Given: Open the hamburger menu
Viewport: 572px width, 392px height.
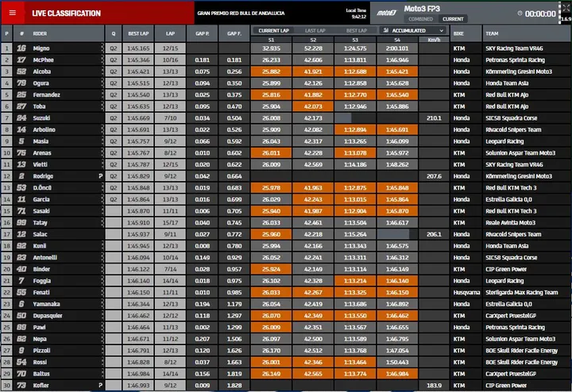Looking at the screenshot, I should pyautogui.click(x=13, y=13).
